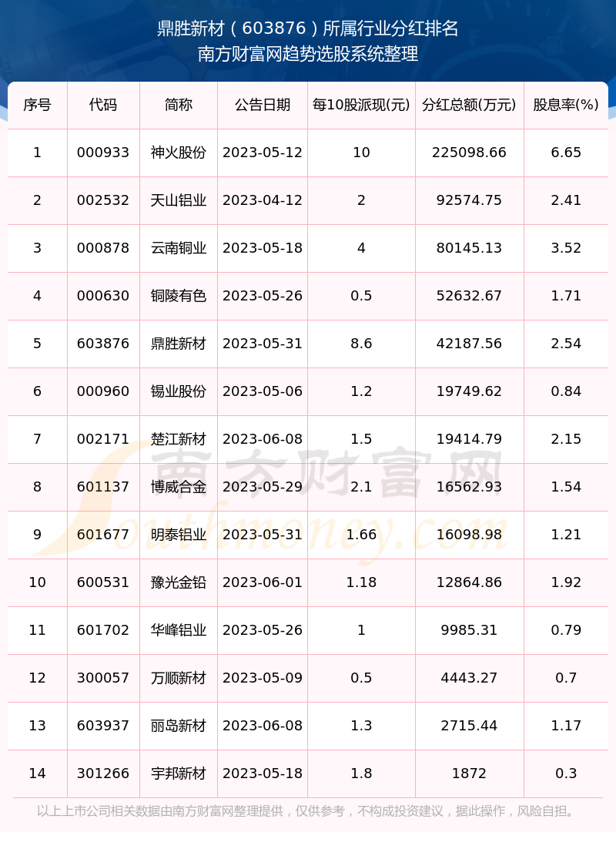
Task: Select the name 楚江新材
Action: pyautogui.click(x=179, y=439)
